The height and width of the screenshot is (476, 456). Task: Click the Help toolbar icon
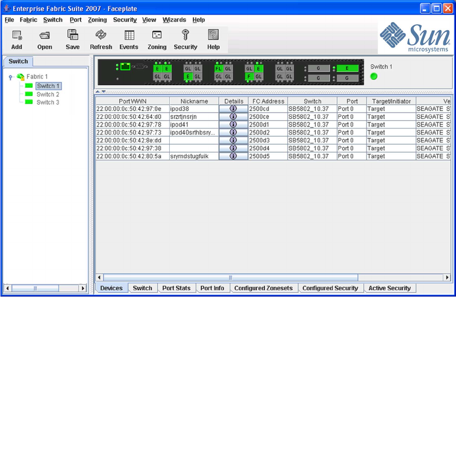[213, 35]
